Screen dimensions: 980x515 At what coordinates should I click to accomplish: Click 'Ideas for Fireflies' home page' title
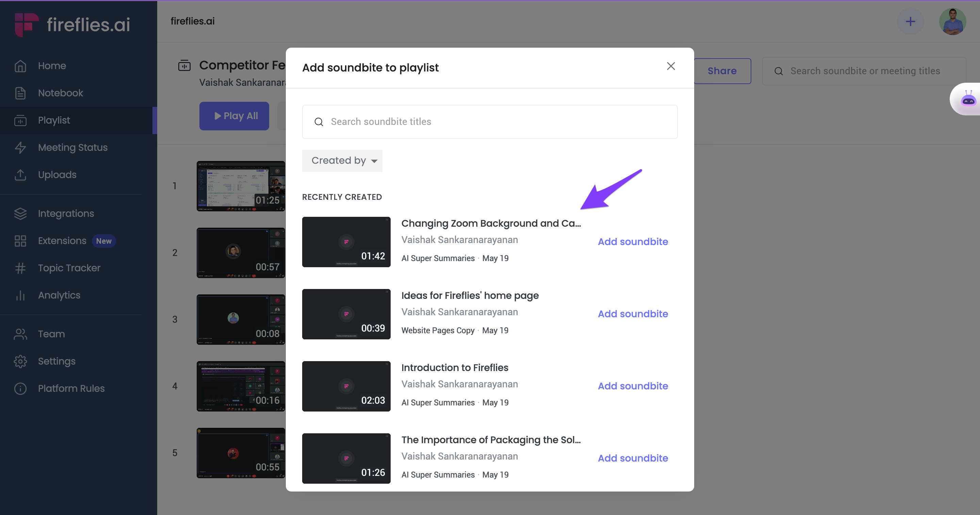470,296
